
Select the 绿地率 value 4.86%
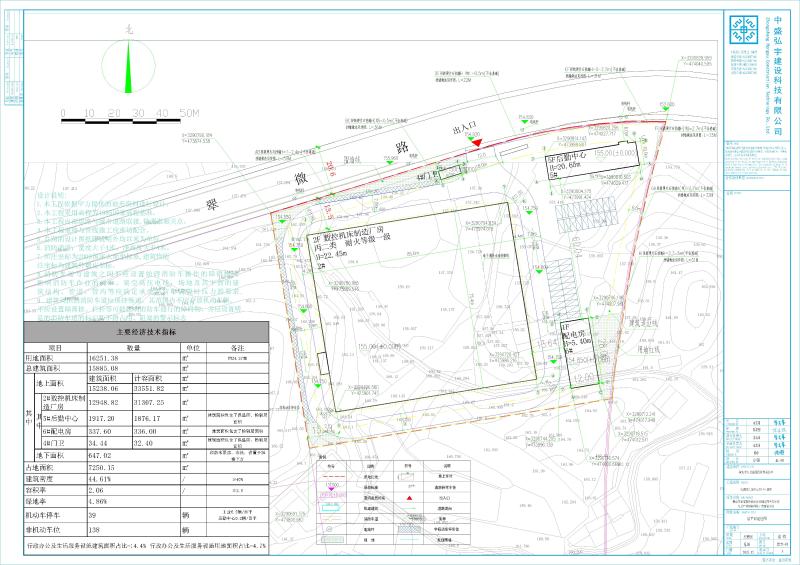pyautogui.click(x=100, y=502)
